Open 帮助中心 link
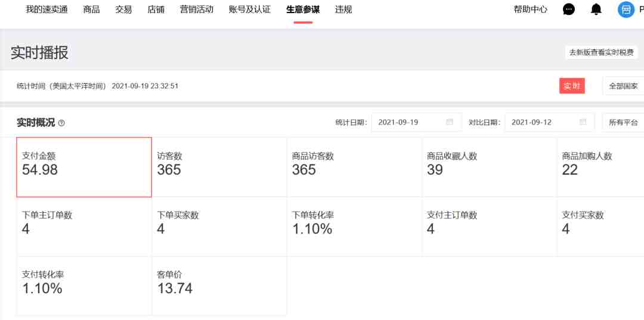The image size is (644, 320). (x=530, y=10)
